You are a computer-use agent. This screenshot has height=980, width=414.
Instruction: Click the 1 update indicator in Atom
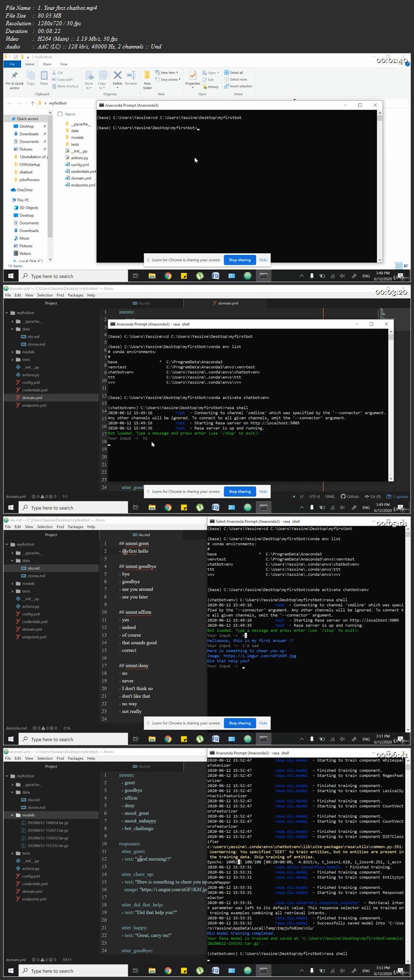[x=397, y=497]
